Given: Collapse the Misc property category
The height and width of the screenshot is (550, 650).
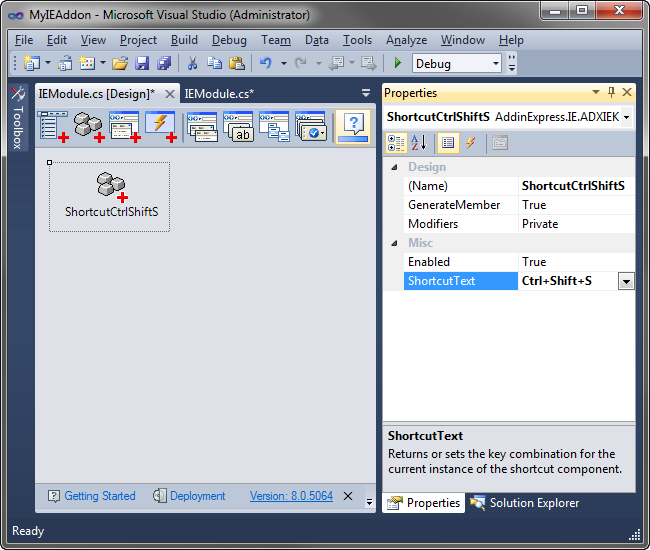Looking at the screenshot, I should pos(395,243).
